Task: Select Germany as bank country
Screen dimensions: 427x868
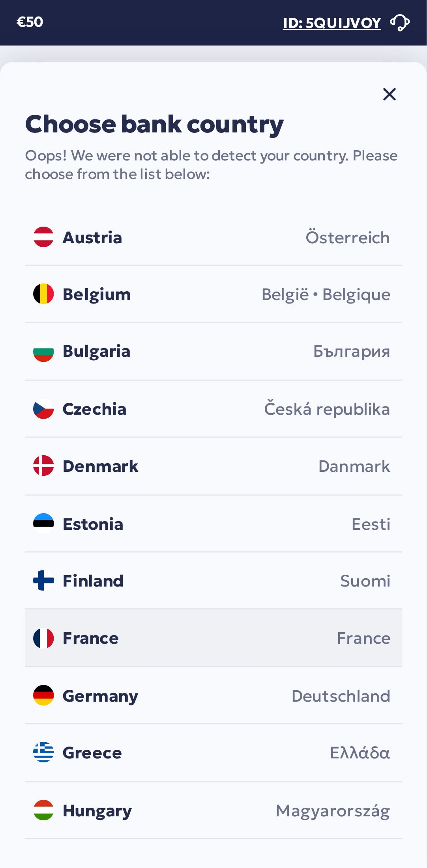Action: (213, 696)
